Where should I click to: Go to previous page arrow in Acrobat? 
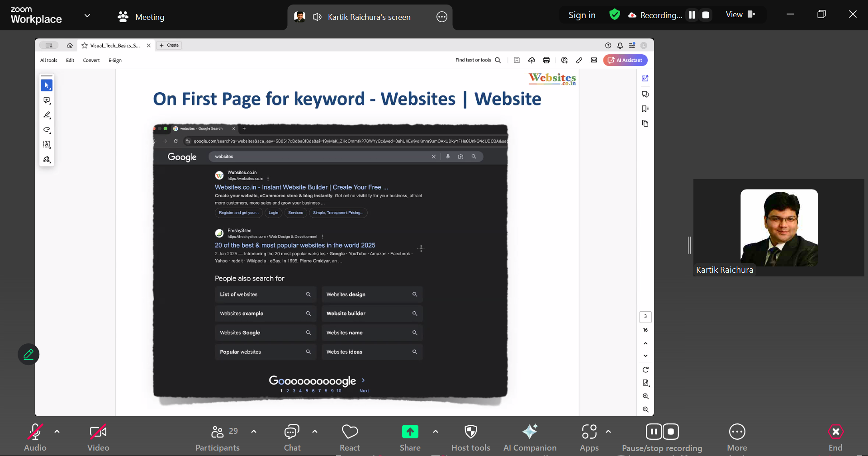pyautogui.click(x=645, y=343)
